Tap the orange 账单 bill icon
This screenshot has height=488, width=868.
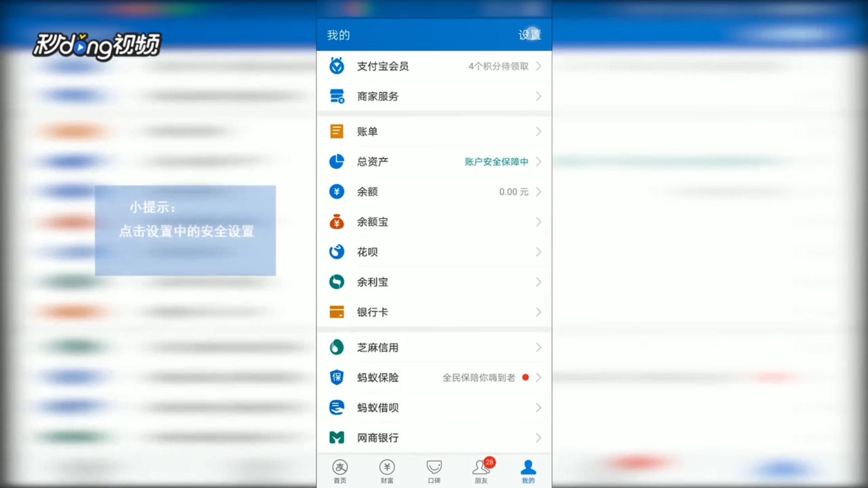pyautogui.click(x=337, y=132)
